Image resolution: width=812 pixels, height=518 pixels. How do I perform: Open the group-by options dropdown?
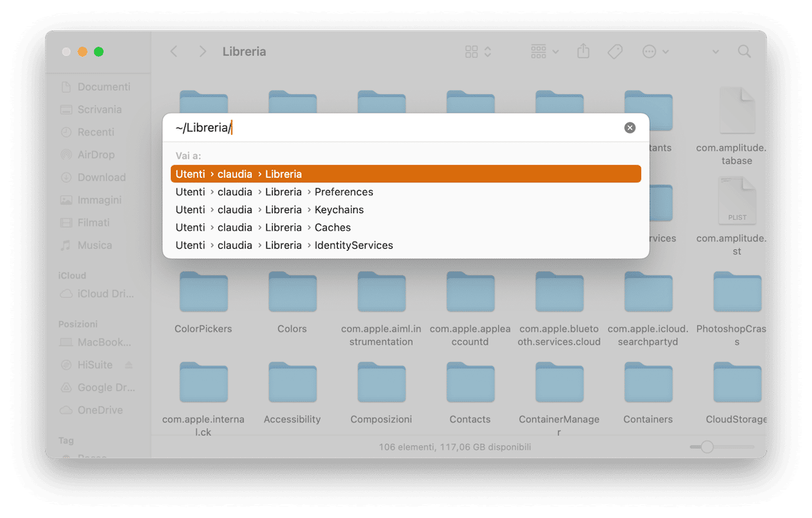pyautogui.click(x=544, y=51)
